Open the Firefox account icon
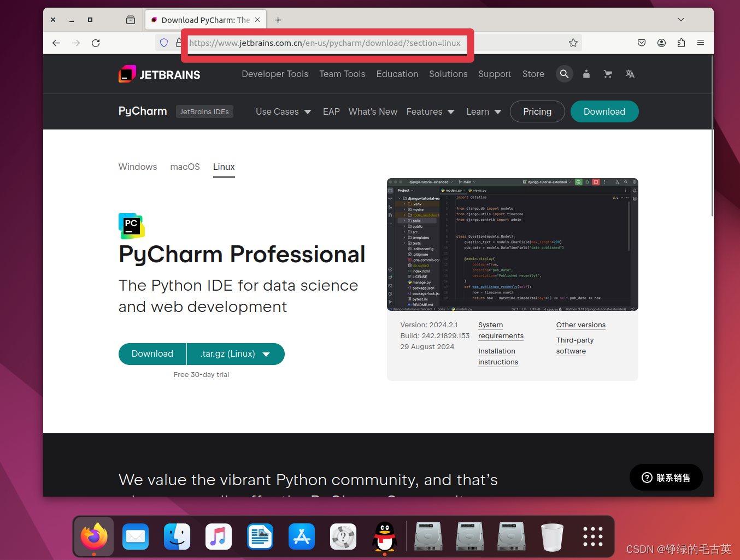Screen dimensions: 740x560 coord(661,43)
